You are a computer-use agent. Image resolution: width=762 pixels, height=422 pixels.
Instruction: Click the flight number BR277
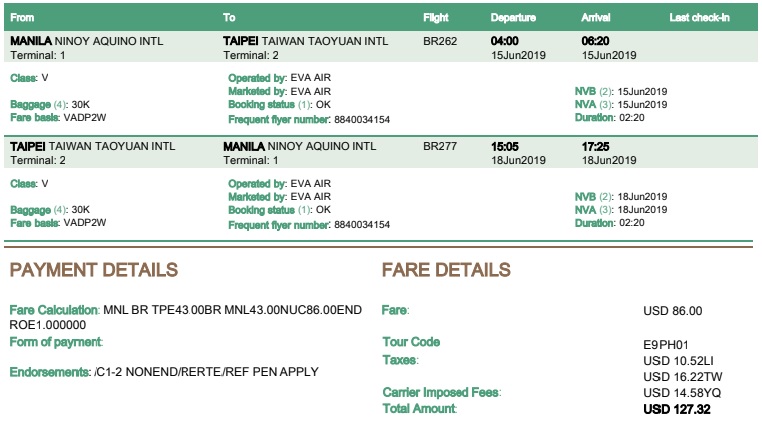tap(440, 146)
